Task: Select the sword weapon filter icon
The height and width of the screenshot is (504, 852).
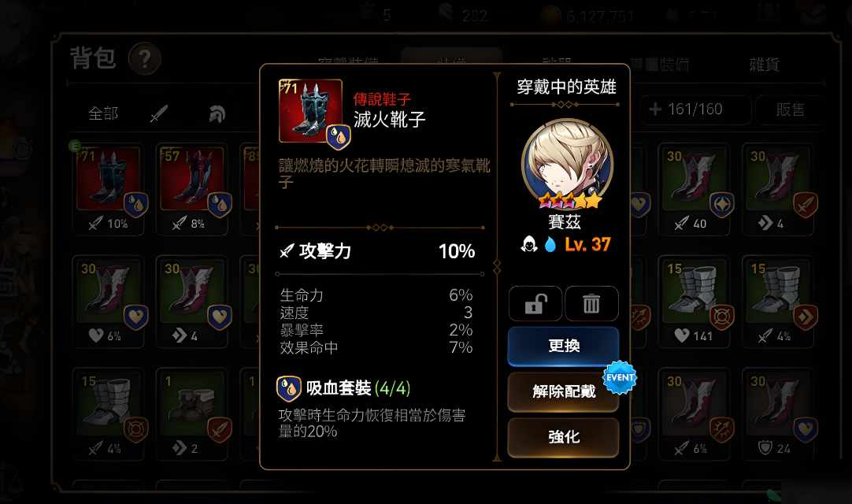Action: coord(158,113)
